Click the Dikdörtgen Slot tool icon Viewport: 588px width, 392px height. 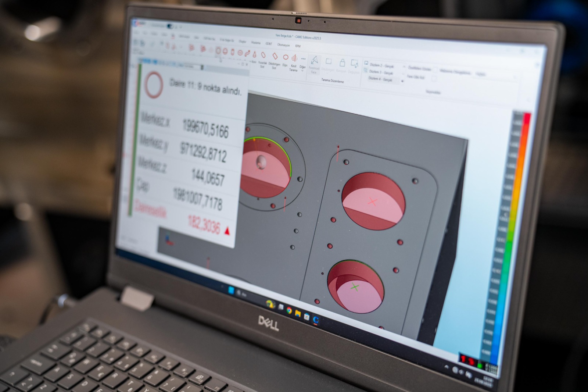pyautogui.click(x=275, y=57)
